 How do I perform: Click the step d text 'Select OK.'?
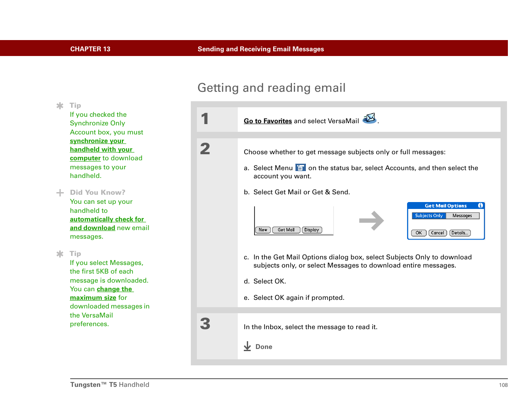pyautogui.click(x=270, y=281)
